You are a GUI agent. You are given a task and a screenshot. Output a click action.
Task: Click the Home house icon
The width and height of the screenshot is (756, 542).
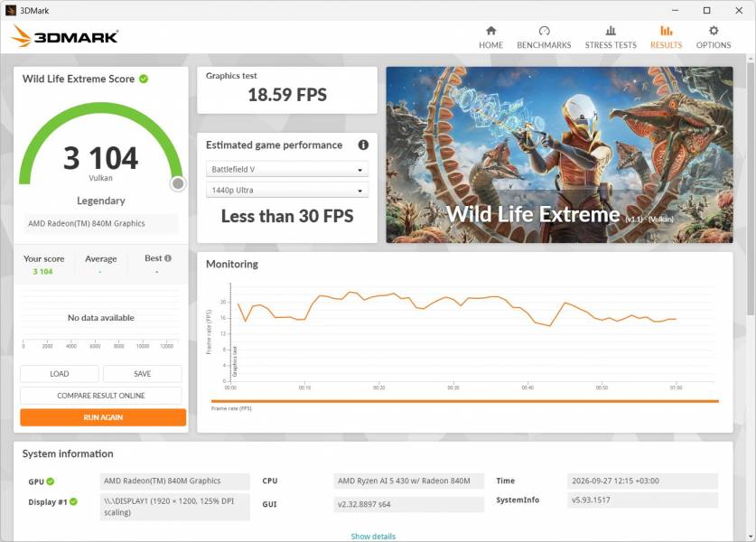490,31
